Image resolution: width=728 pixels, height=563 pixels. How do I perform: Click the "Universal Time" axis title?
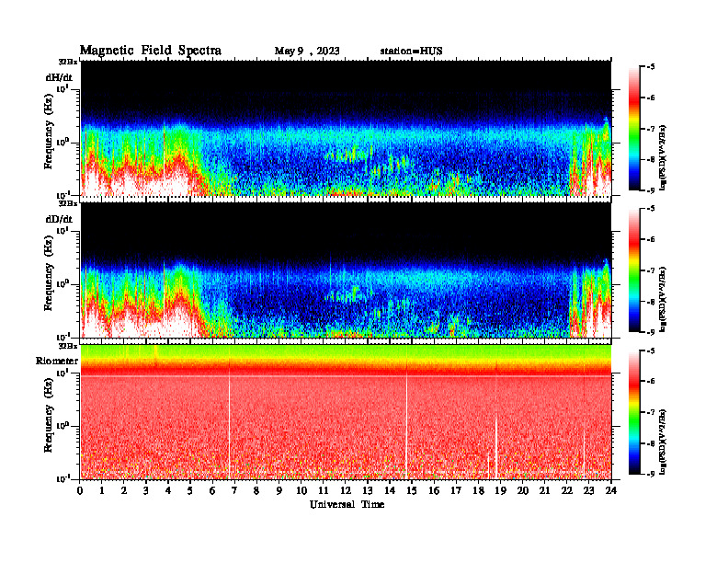coord(347,504)
